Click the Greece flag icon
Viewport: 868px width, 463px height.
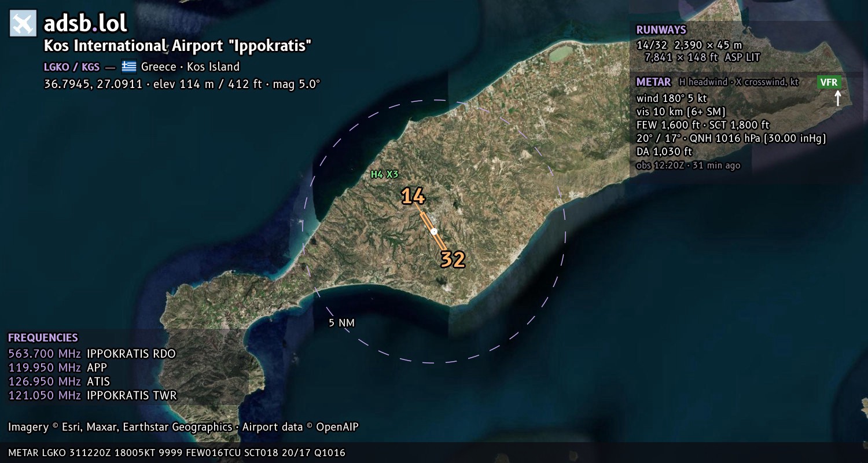128,67
